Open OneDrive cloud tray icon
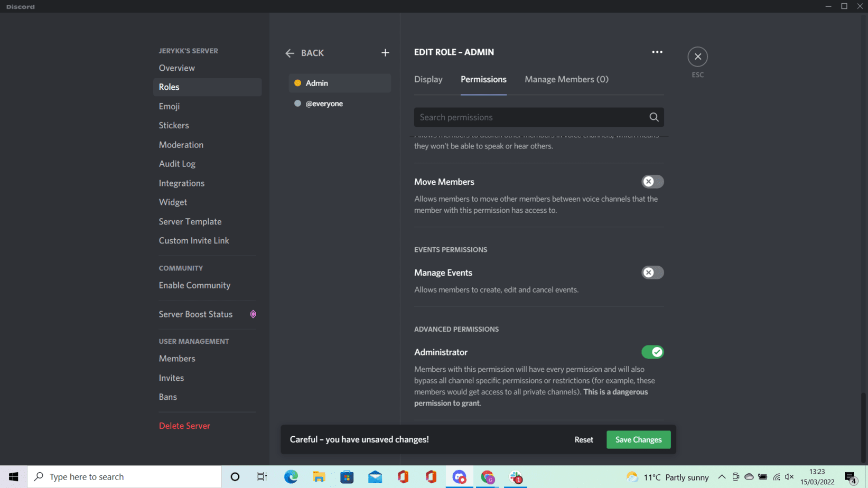Viewport: 868px width, 488px height. tap(749, 477)
